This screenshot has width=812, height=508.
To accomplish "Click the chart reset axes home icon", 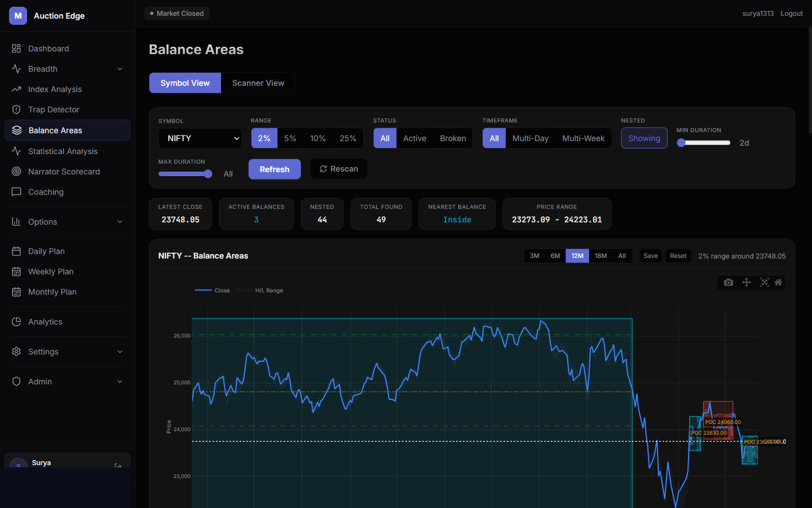I will click(x=778, y=282).
